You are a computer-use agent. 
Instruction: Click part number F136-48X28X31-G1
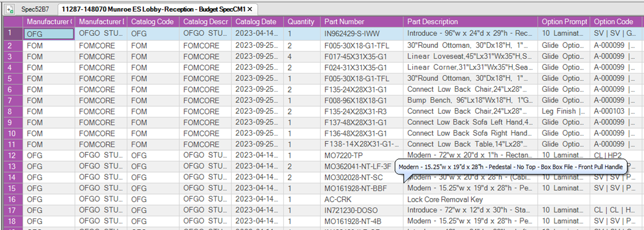coord(362,133)
